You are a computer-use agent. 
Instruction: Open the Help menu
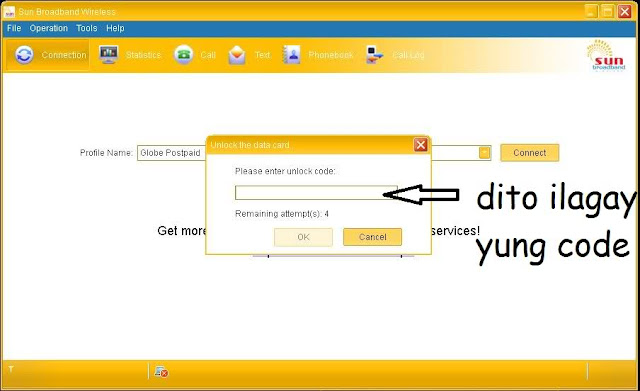tap(115, 28)
